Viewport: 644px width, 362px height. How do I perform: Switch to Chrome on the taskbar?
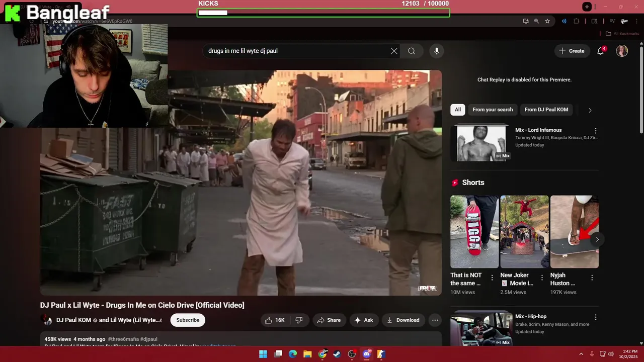point(323,354)
